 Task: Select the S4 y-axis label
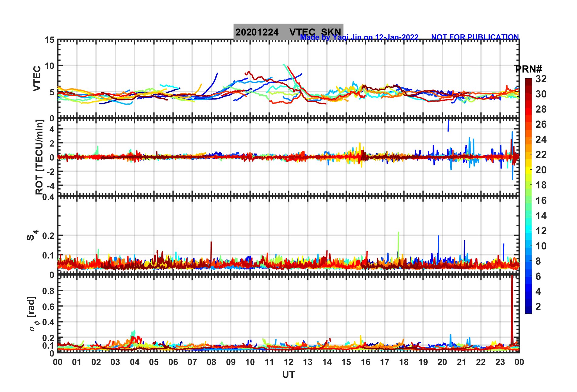coord(32,235)
